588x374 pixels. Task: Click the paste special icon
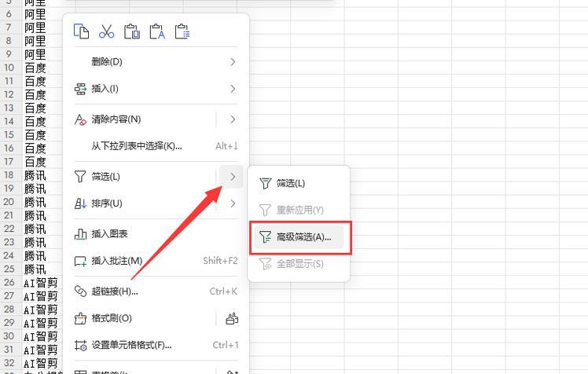tap(182, 31)
